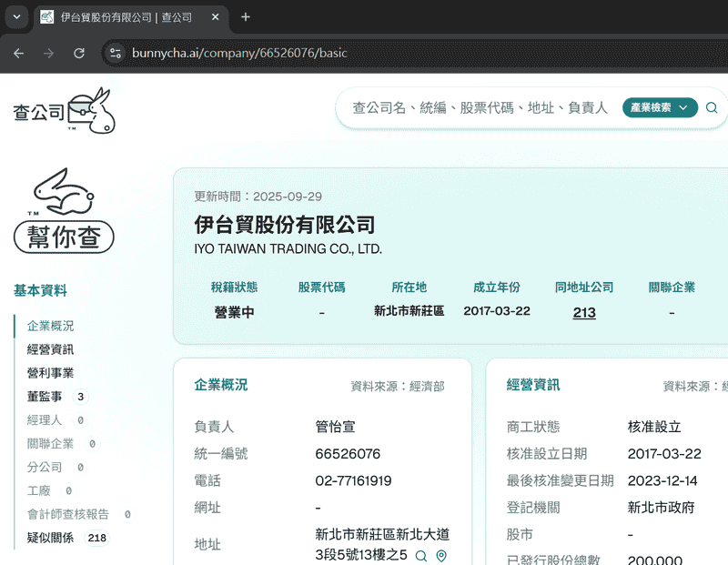Go forward in browser history
728x565 pixels.
49,54
